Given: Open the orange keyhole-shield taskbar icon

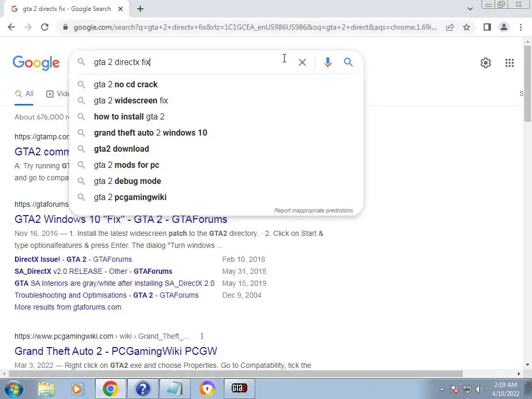Looking at the screenshot, I should click(207, 389).
